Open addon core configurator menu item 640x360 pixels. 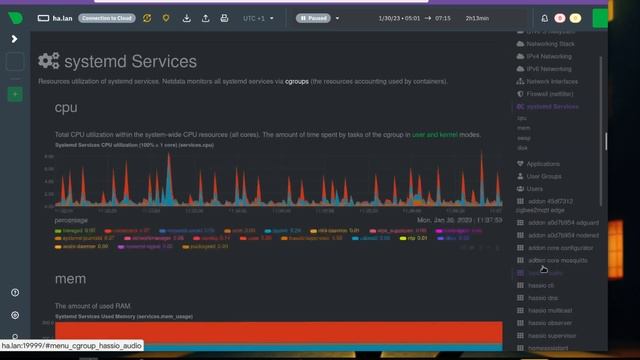tap(555, 248)
